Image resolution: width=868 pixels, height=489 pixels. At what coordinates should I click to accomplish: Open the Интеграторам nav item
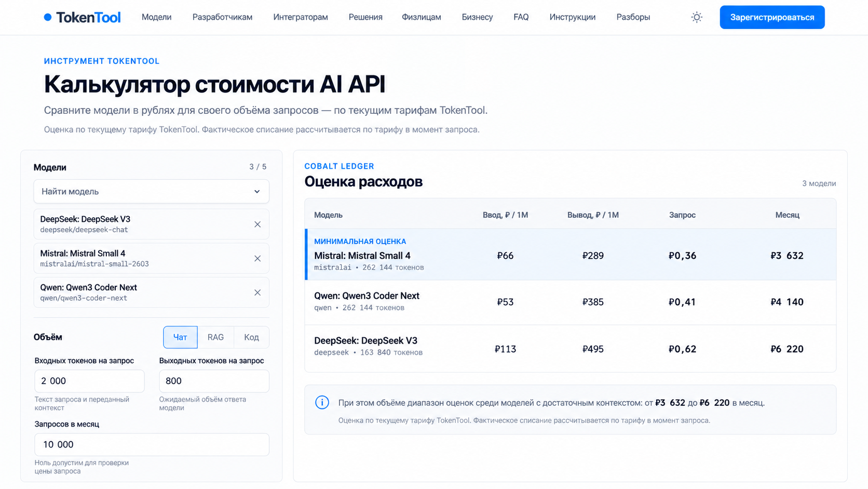coord(301,17)
